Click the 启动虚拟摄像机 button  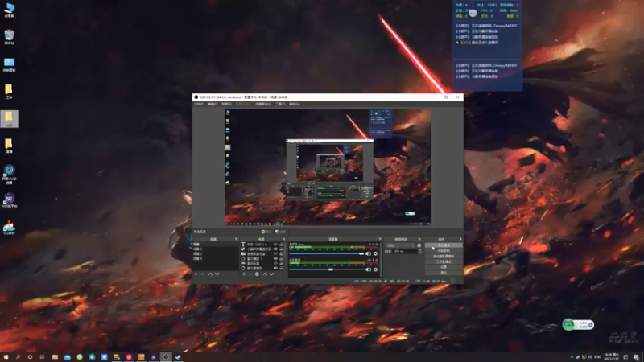click(444, 256)
